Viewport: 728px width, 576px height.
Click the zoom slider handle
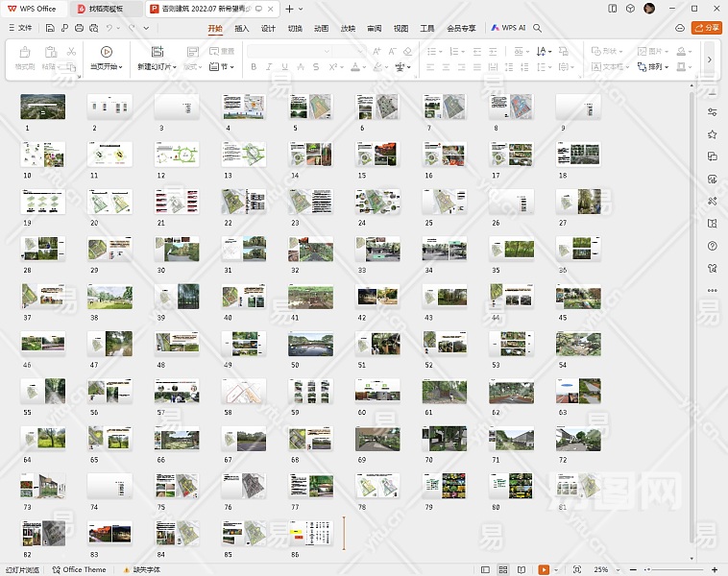click(646, 569)
